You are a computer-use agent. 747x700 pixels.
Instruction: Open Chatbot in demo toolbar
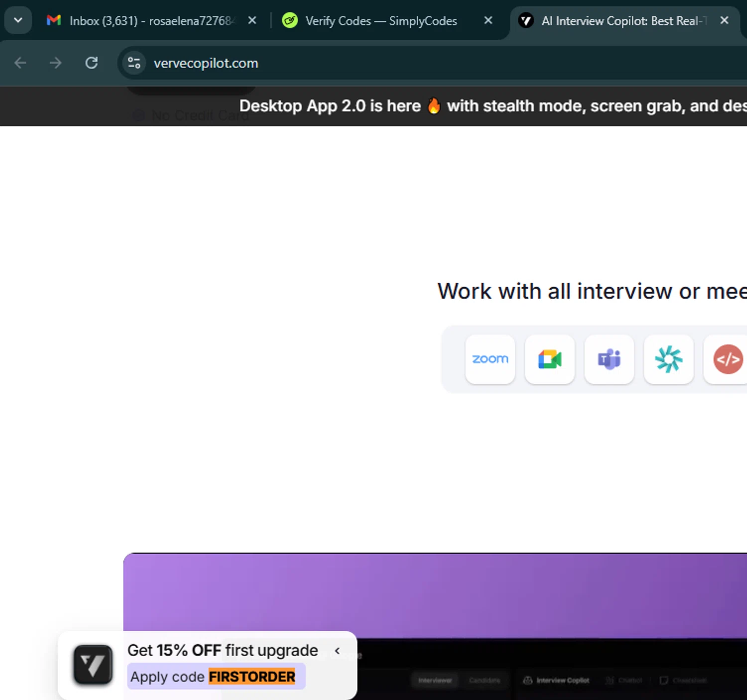point(623,680)
